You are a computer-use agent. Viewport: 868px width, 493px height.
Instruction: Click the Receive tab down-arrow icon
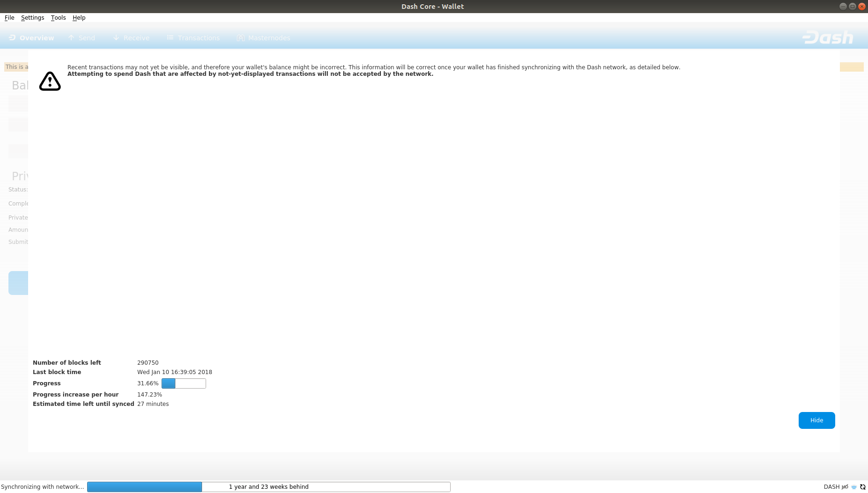[x=116, y=37]
